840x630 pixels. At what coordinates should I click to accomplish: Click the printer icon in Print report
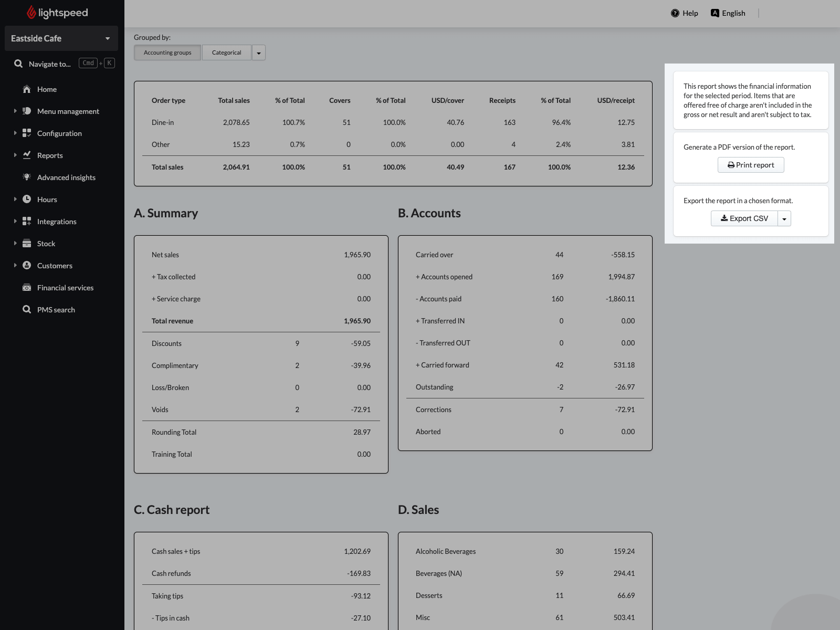pos(731,165)
